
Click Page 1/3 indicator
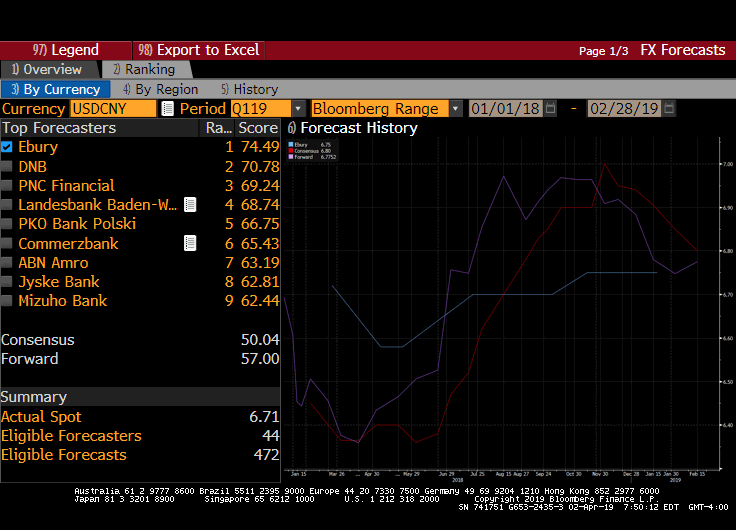pyautogui.click(x=604, y=51)
